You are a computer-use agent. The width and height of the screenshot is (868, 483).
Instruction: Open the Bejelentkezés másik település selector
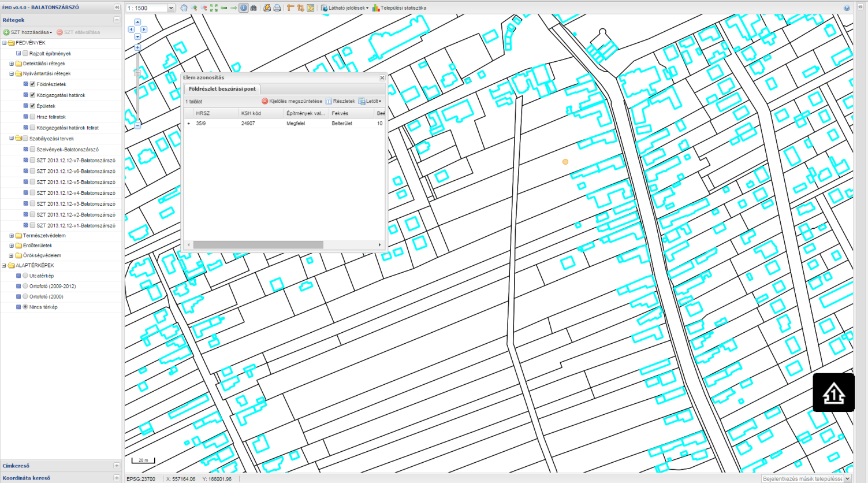pyautogui.click(x=806, y=478)
